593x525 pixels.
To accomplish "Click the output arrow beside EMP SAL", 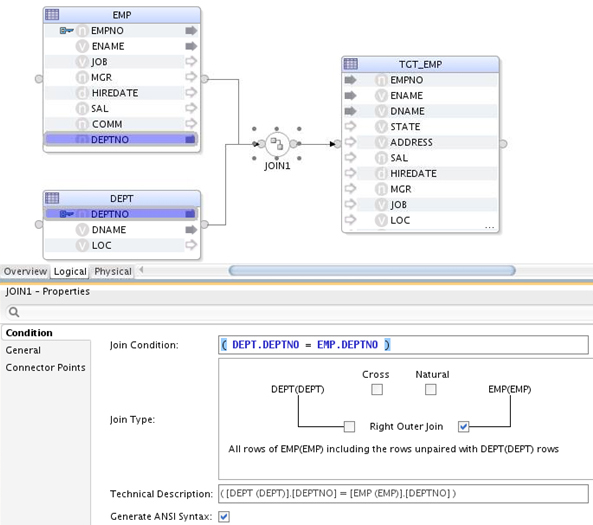I will (191, 108).
